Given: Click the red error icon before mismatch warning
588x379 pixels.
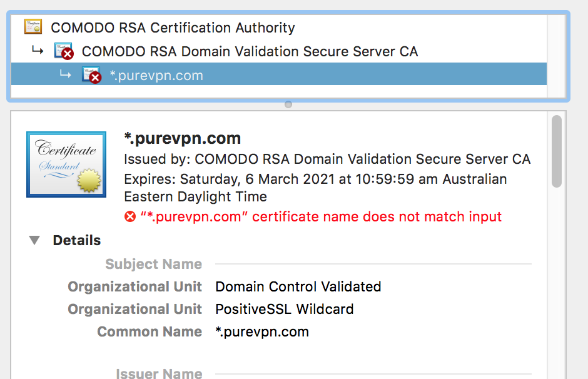Looking at the screenshot, I should [130, 216].
